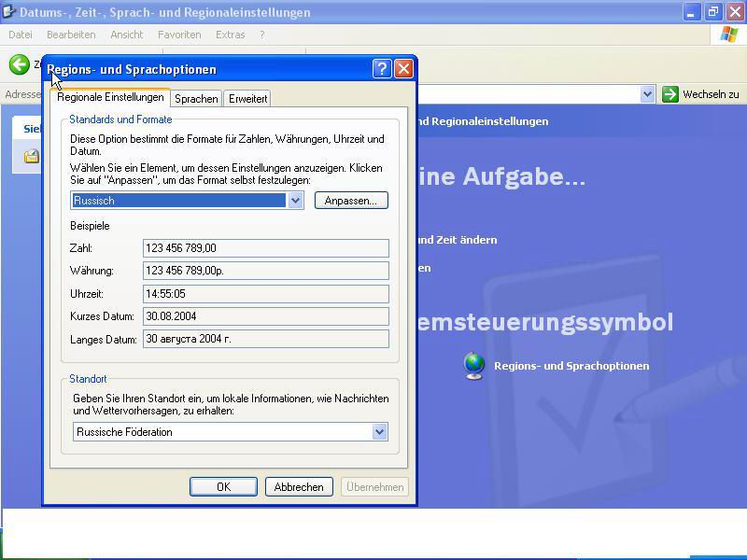
Task: Click the dialog's question mark help button
Action: (x=381, y=69)
